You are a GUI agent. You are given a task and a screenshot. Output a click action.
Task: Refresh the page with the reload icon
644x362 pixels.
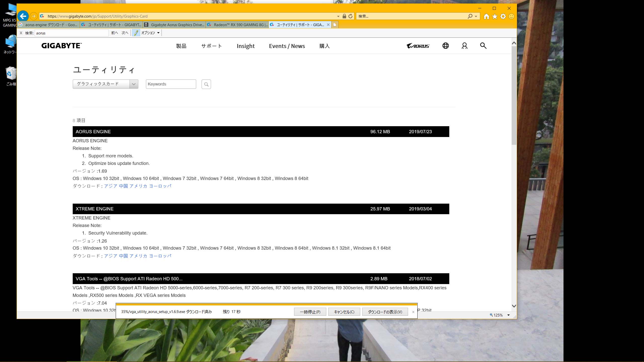(x=350, y=16)
